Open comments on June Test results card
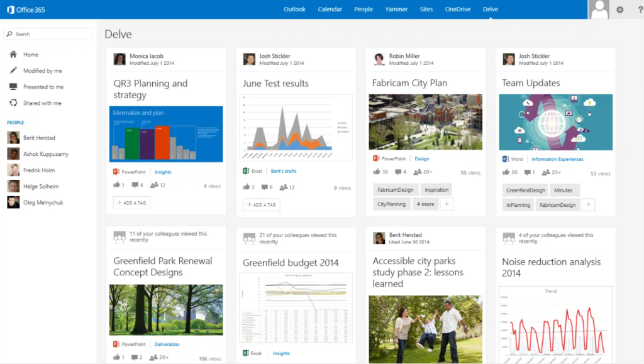This screenshot has width=644, height=364. pyautogui.click(x=264, y=187)
